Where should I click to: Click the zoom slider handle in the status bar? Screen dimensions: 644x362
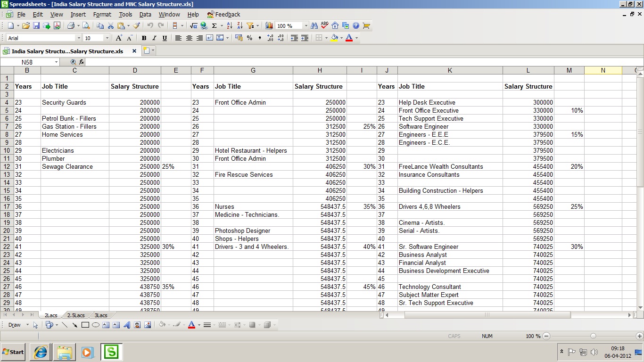(593, 336)
